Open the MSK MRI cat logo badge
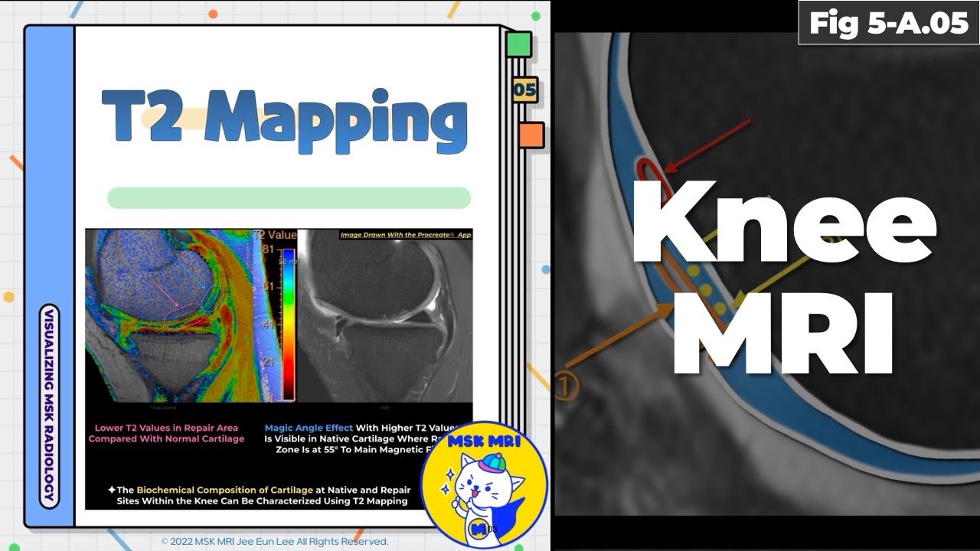Screen dimensions: 980x551 click(x=484, y=485)
